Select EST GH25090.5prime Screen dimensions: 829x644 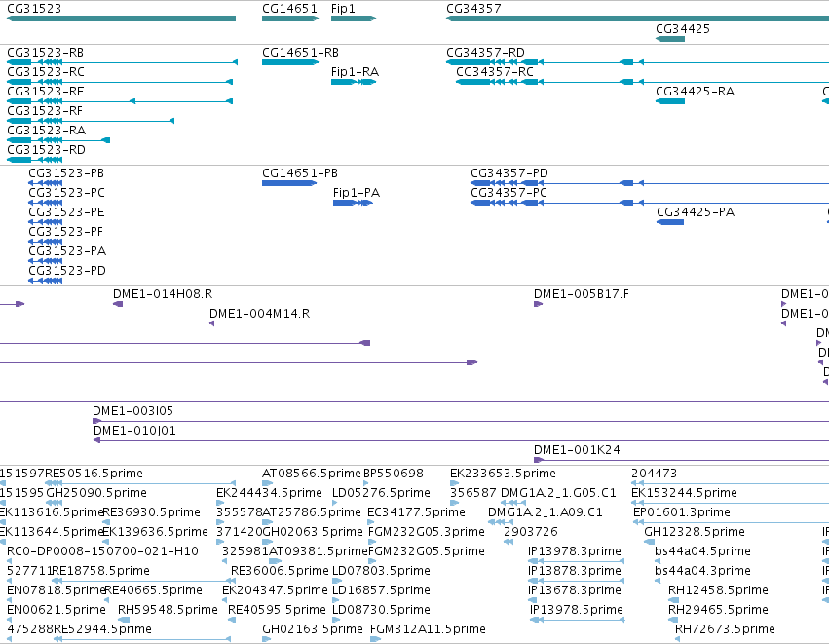pyautogui.click(x=54, y=503)
